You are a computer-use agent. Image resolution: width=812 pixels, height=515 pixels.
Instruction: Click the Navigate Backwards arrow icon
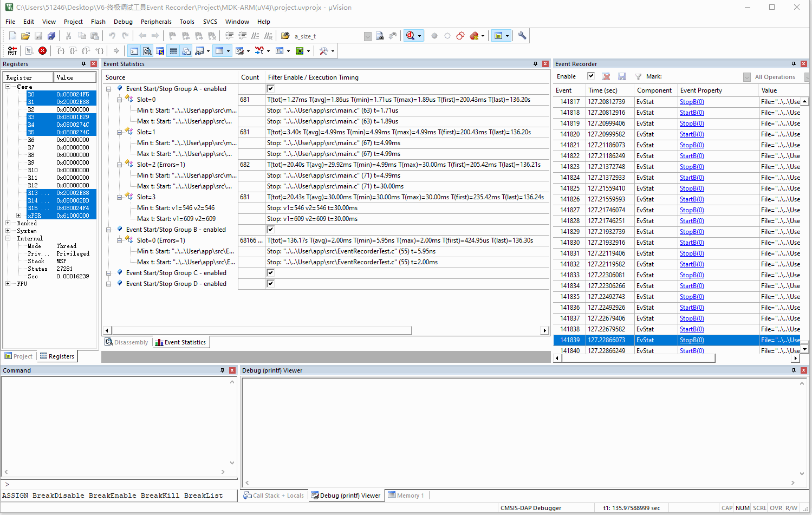click(x=142, y=36)
